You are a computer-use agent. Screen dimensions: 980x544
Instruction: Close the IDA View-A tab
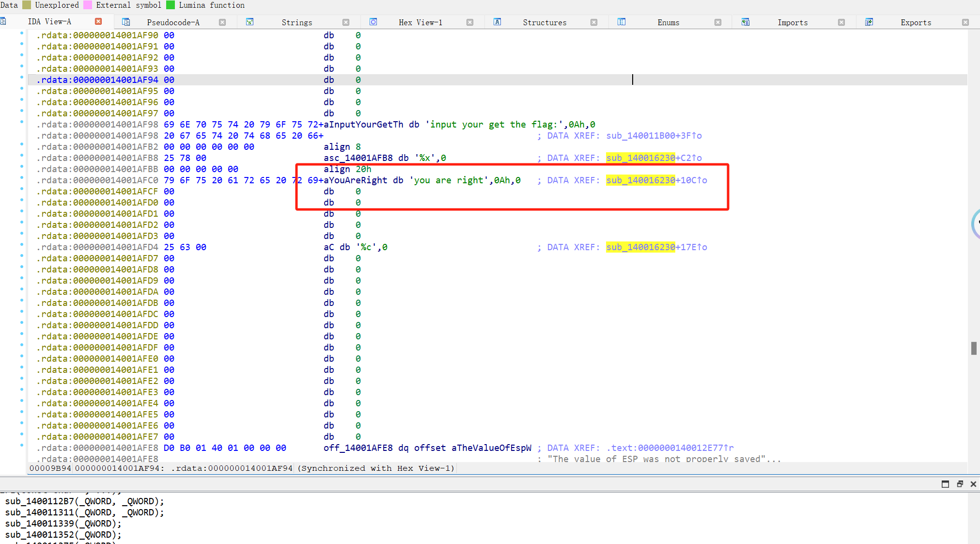pyautogui.click(x=98, y=21)
